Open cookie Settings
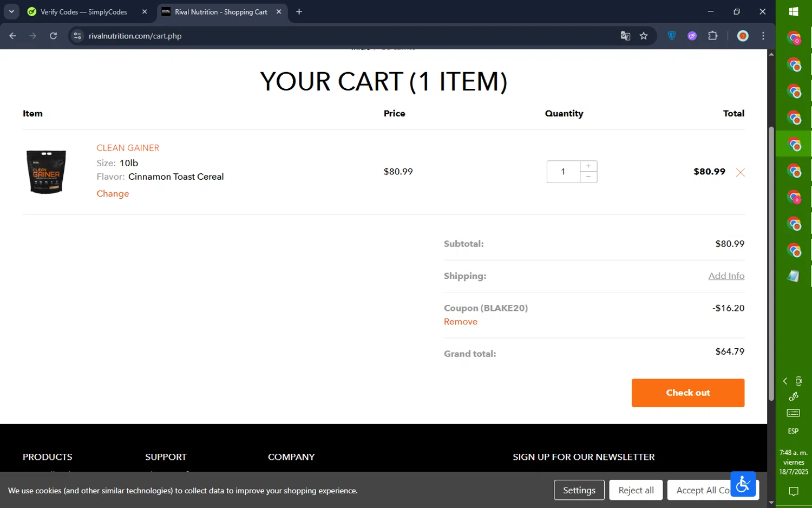Screen dimensions: 812x508 pyautogui.click(x=579, y=490)
